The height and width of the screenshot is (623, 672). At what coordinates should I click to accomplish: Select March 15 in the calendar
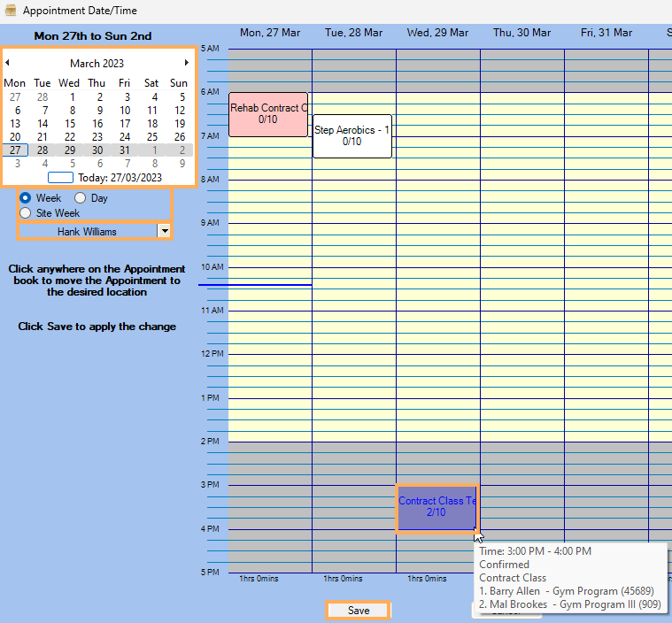coord(70,124)
